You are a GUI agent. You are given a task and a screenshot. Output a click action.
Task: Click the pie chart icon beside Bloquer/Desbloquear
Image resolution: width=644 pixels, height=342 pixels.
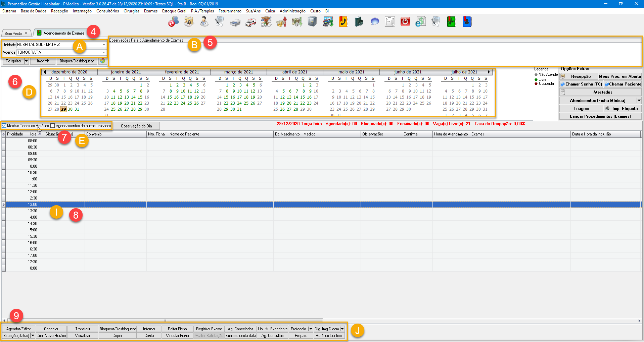click(x=103, y=61)
